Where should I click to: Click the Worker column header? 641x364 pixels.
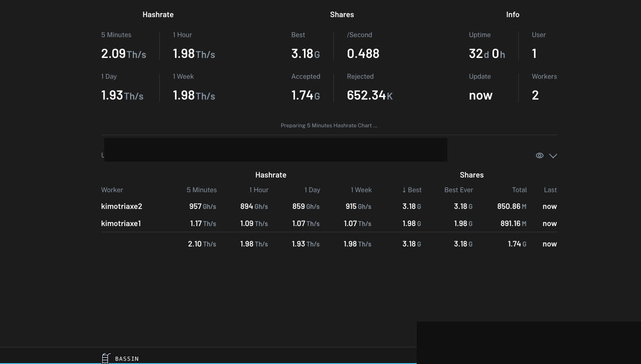coord(112,190)
